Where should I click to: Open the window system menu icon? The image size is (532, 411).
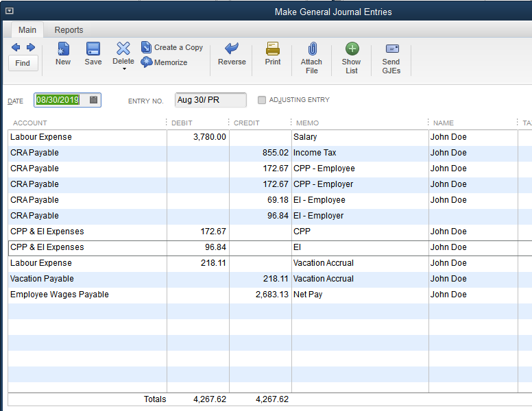pyautogui.click(x=9, y=11)
